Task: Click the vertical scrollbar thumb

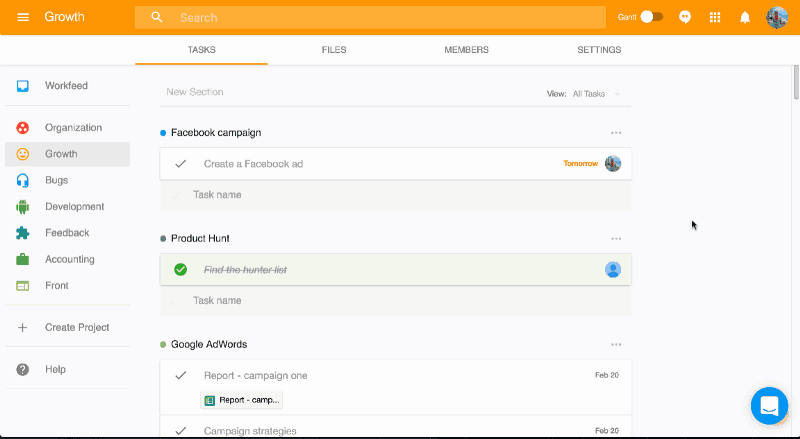Action: [x=796, y=82]
